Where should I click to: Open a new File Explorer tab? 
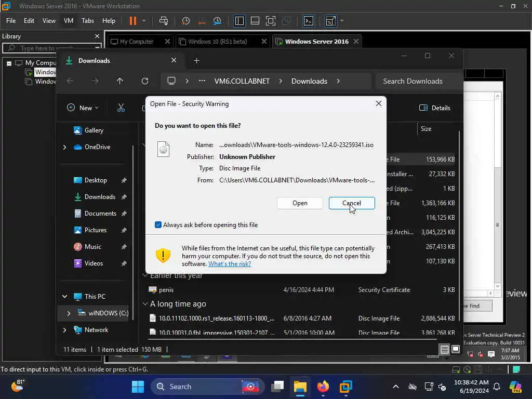coord(196,61)
